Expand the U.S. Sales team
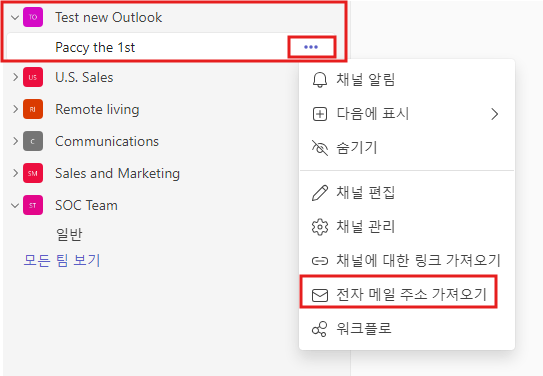This screenshot has height=376, width=543. pos(15,77)
